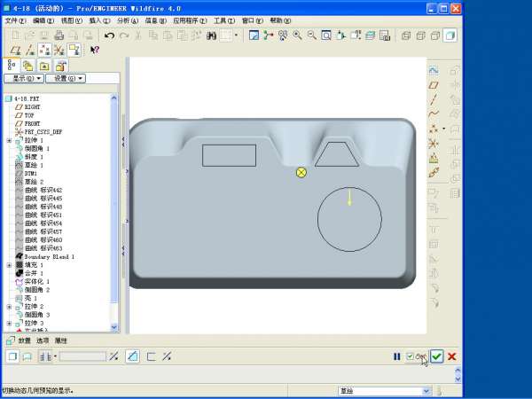Image resolution: width=532 pixels, height=399 pixels.
Task: Click the Zoom Out magnifier icon
Action: [312, 35]
